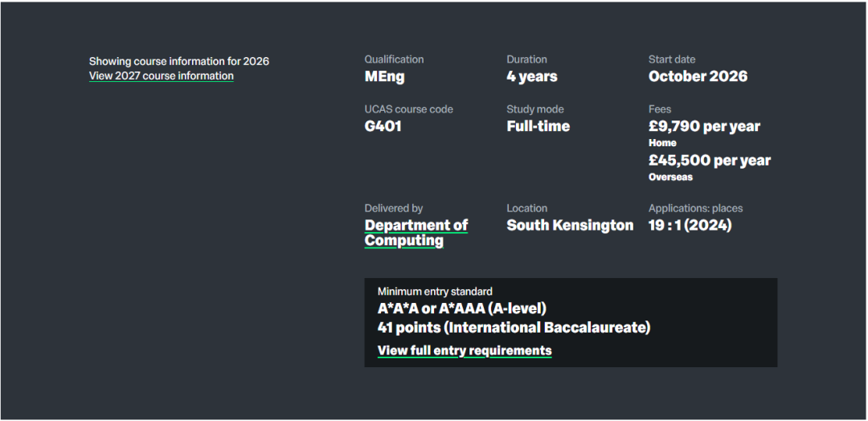Select the Full-time study mode value
Screen dimensions: 868x421
click(538, 127)
